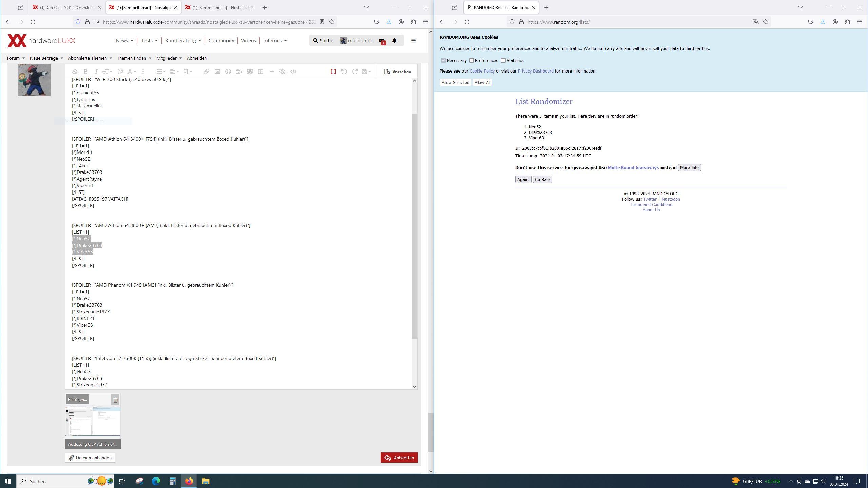Screen dimensions: 868x488
Task: Open the Community menu item
Action: (221, 40)
